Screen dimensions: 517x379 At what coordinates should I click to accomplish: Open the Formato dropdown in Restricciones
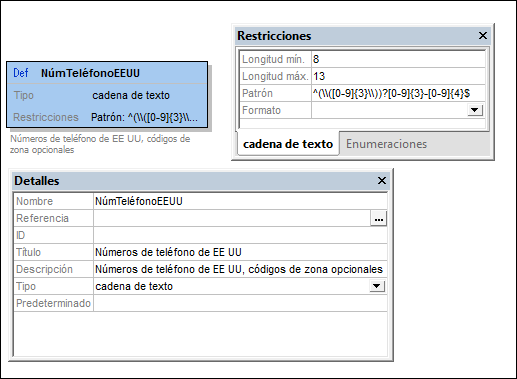click(x=475, y=110)
